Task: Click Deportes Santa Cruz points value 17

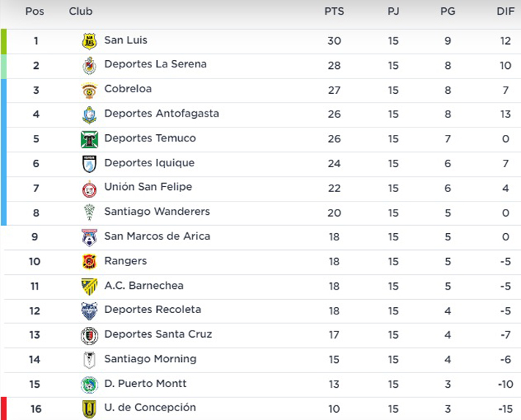Action: click(334, 335)
